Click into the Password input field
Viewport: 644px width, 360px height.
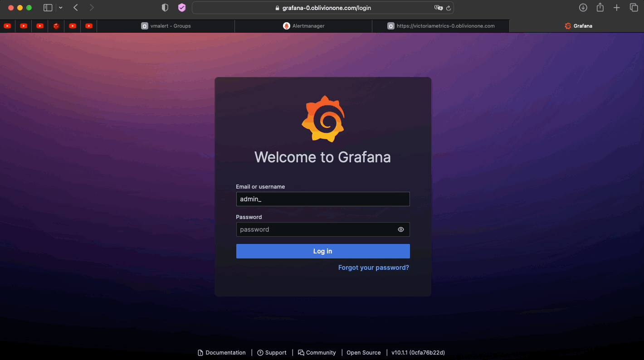pyautogui.click(x=315, y=229)
